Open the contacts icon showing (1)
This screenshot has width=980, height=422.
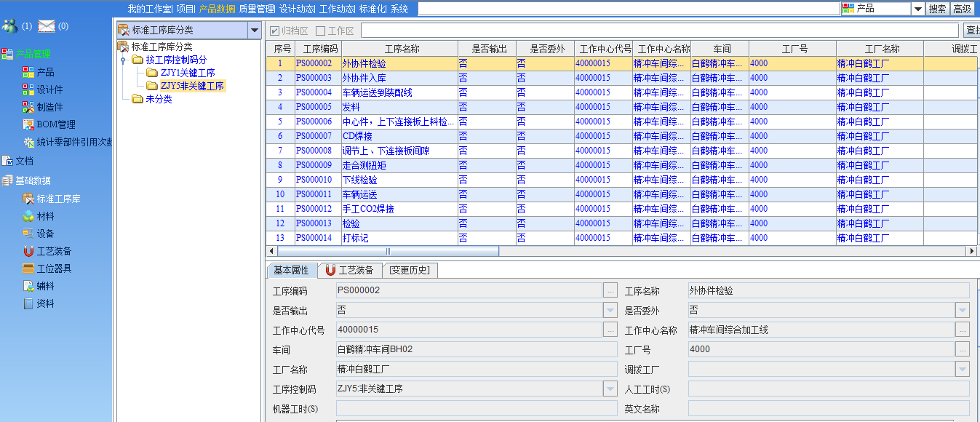click(9, 26)
